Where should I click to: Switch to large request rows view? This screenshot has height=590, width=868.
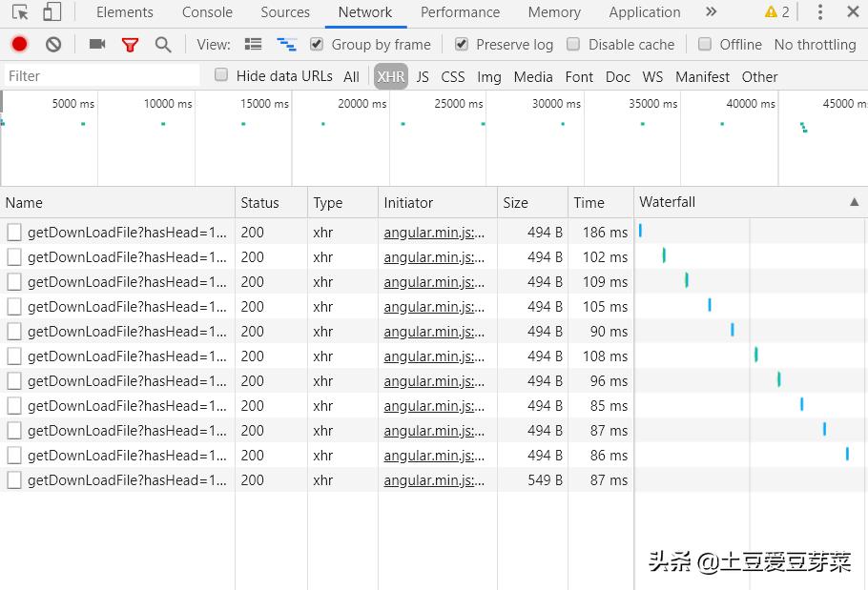click(x=253, y=44)
